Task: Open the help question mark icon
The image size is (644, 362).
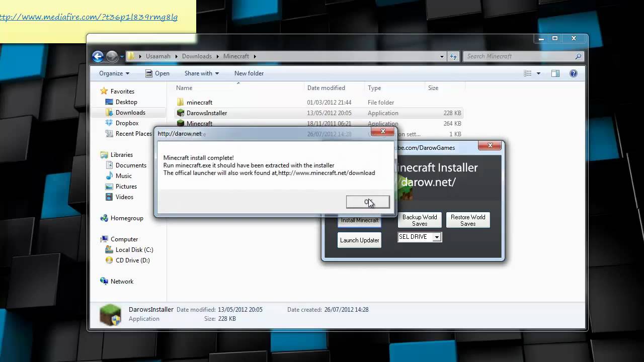Action: 573,73
